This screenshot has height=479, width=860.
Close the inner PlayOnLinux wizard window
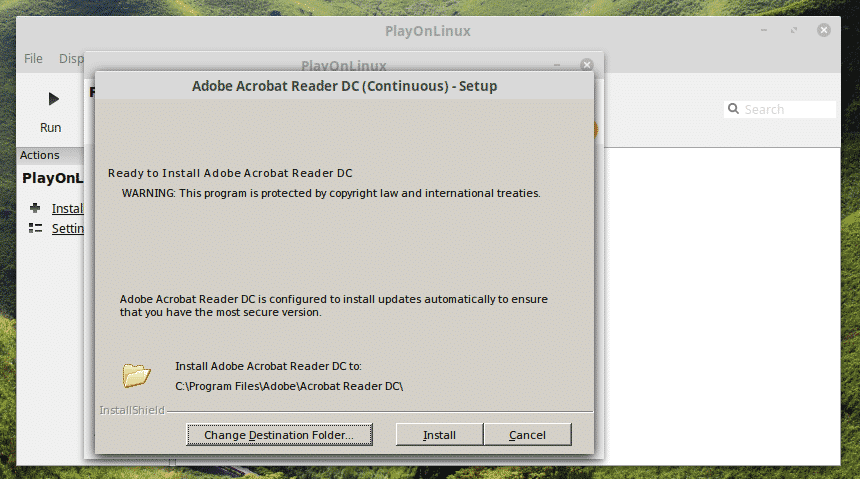pyautogui.click(x=586, y=66)
